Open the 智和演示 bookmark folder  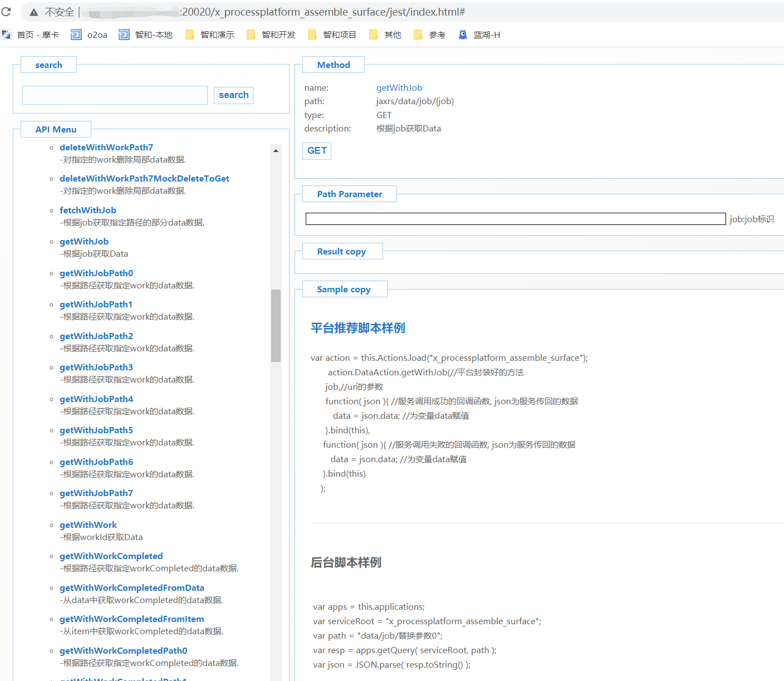click(210, 35)
